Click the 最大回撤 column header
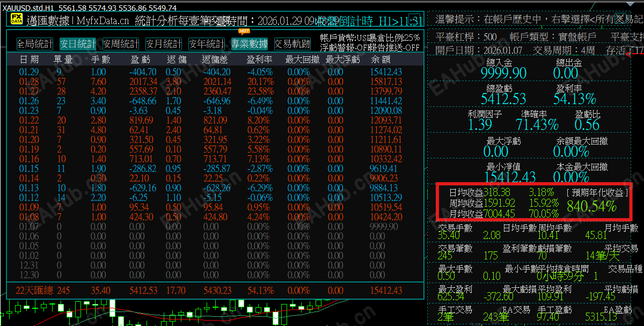644x326 pixels. (x=302, y=60)
